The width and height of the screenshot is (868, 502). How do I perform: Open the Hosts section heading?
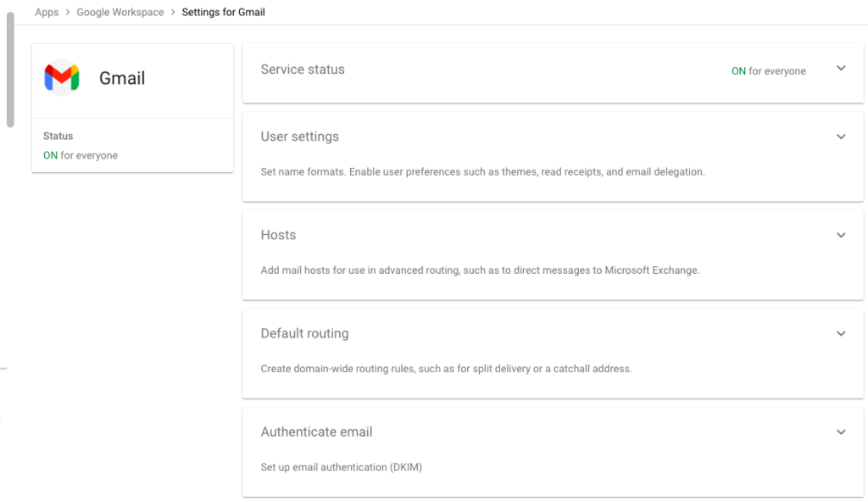click(x=278, y=235)
